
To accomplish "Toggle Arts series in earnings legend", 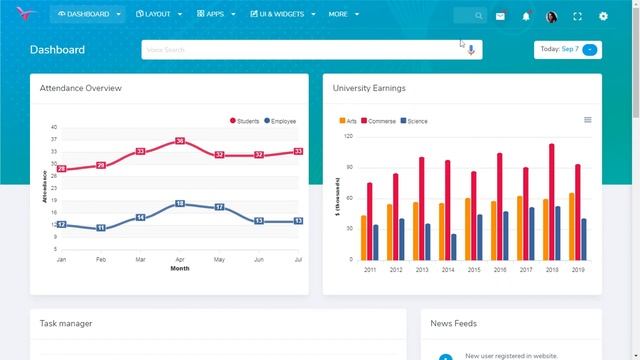I will (348, 121).
